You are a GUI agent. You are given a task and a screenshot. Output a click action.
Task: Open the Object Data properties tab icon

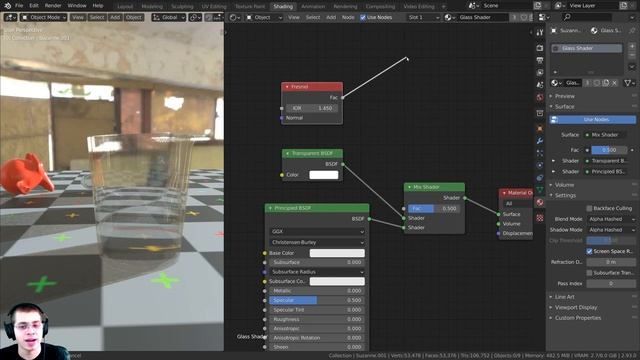[540, 190]
